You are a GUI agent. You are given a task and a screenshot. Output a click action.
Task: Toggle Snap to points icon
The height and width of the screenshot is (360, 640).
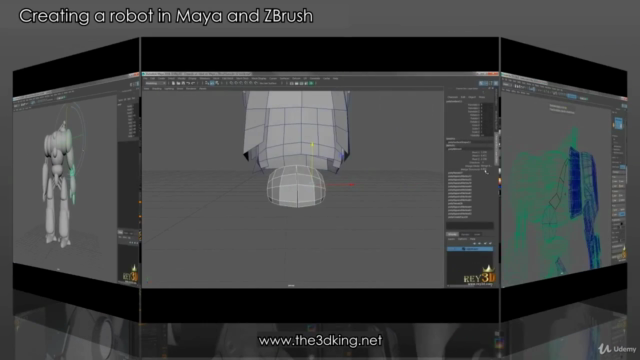(x=241, y=83)
